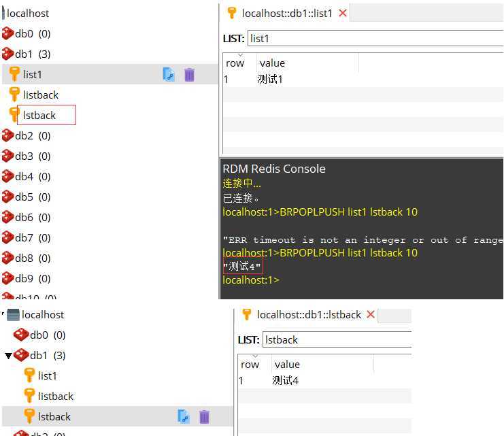Click the red database icon for db8
Viewport: 504px width, 436px height.
tap(7, 258)
